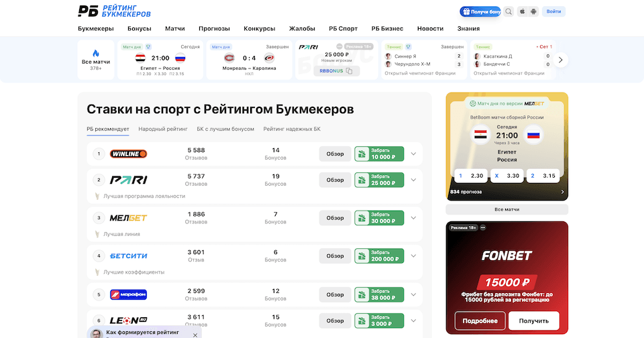This screenshot has width=644, height=338.
Task: Select draw X odds 3.30 in sidebar
Action: coord(507,176)
